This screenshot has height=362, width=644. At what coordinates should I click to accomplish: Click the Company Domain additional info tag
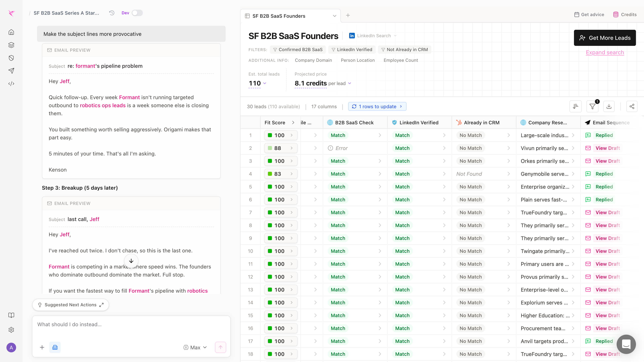[x=313, y=60]
